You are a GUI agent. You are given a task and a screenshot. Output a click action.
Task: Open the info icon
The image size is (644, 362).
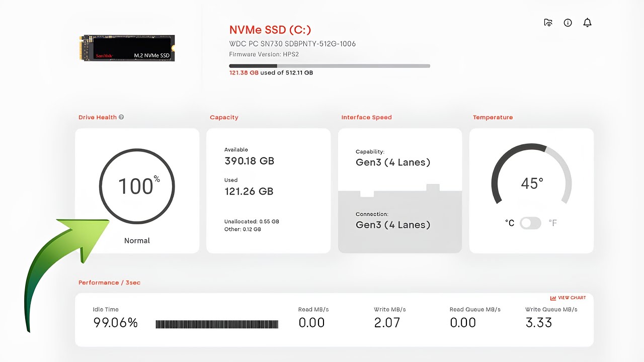pos(568,23)
